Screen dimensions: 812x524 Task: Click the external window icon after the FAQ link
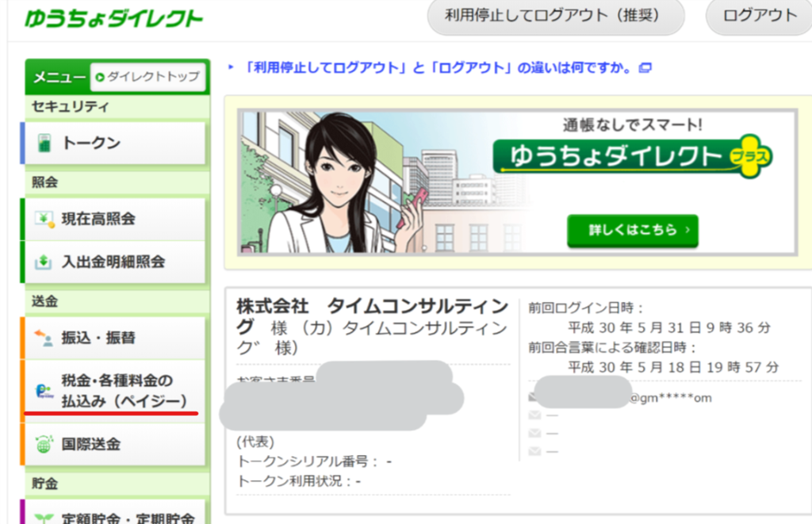pos(645,68)
